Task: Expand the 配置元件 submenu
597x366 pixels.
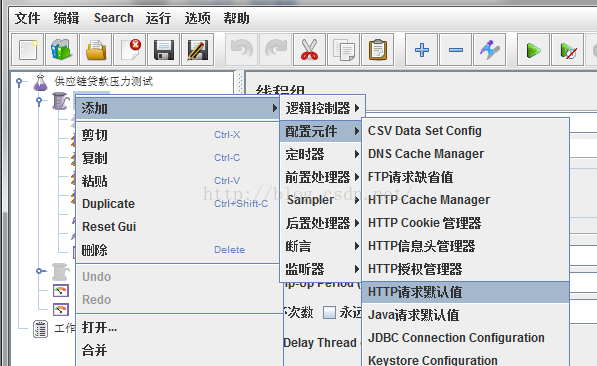Action: tap(320, 131)
